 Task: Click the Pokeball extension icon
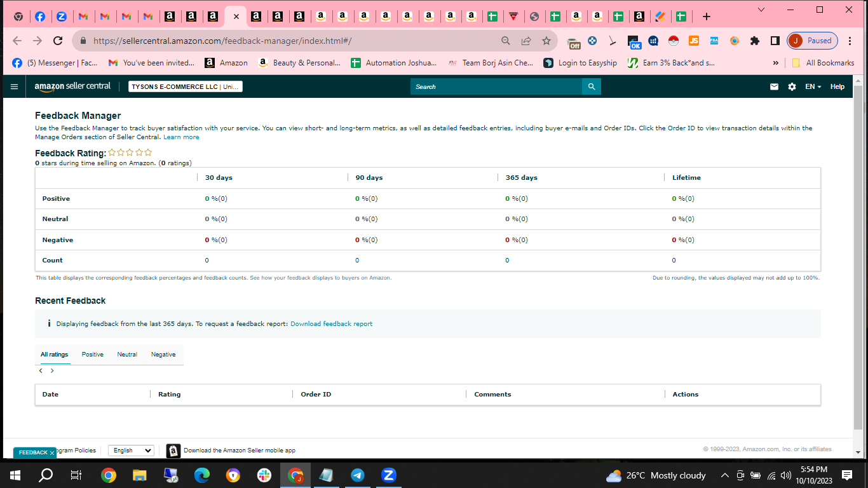(674, 41)
